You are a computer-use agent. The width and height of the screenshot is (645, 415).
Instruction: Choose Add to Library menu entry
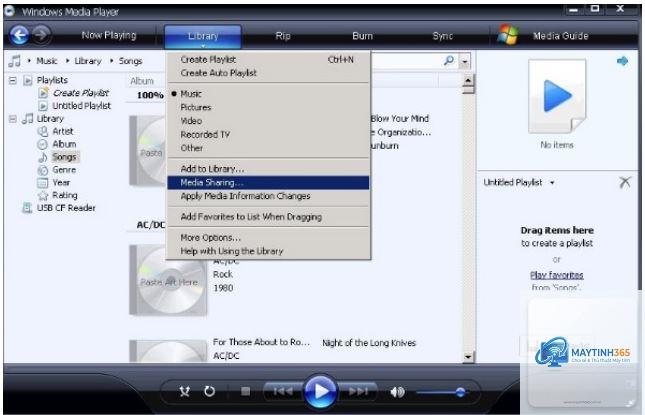268,169
